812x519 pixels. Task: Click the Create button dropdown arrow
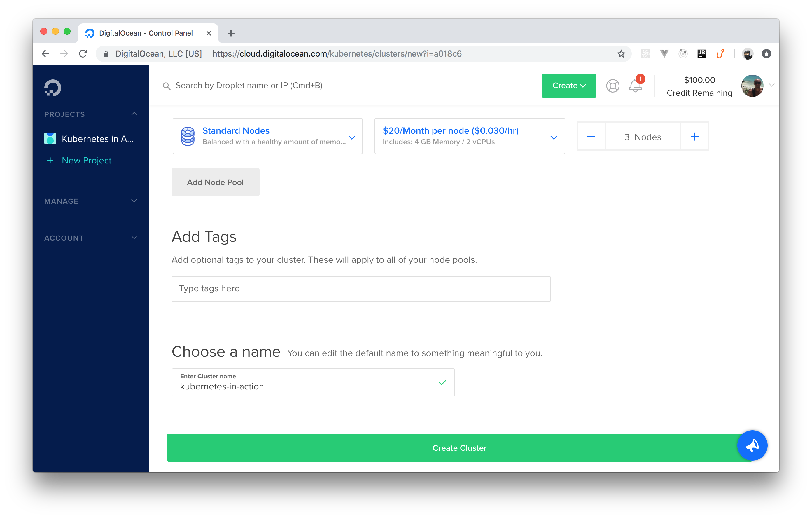[x=583, y=85]
